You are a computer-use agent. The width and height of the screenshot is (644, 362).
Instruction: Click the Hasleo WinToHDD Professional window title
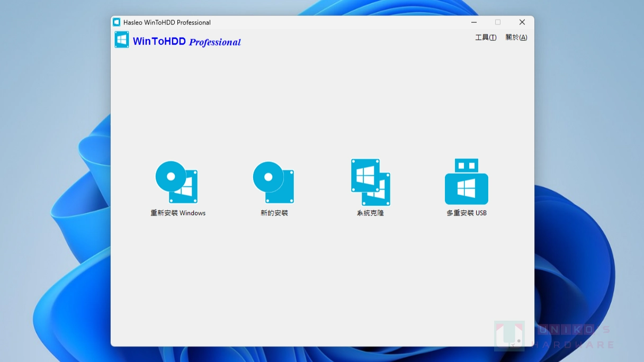167,22
